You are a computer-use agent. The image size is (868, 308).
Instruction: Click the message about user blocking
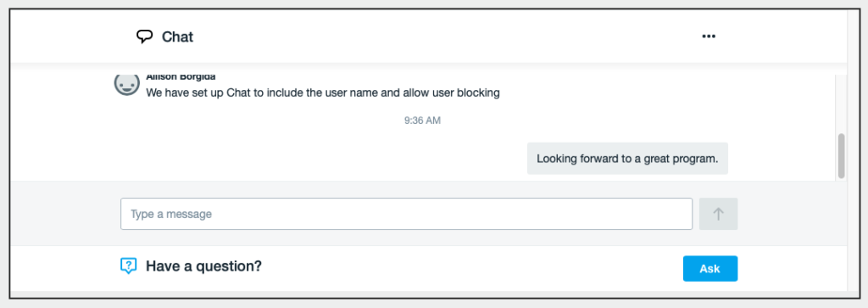coord(323,93)
